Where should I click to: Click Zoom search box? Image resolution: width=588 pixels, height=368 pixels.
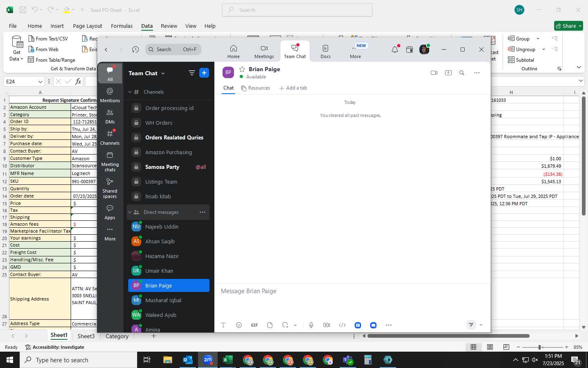click(x=173, y=49)
